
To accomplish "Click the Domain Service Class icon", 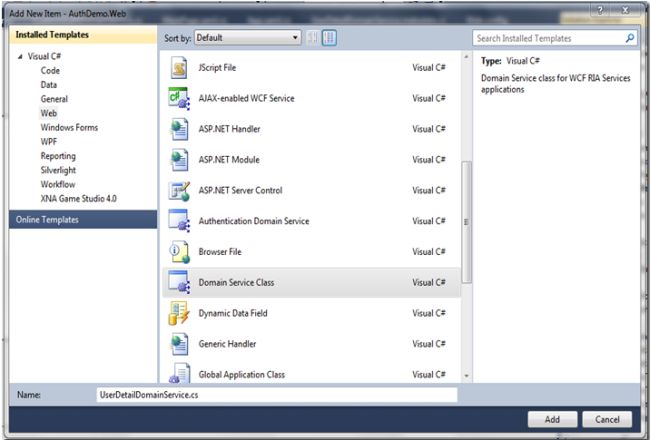I will (179, 282).
